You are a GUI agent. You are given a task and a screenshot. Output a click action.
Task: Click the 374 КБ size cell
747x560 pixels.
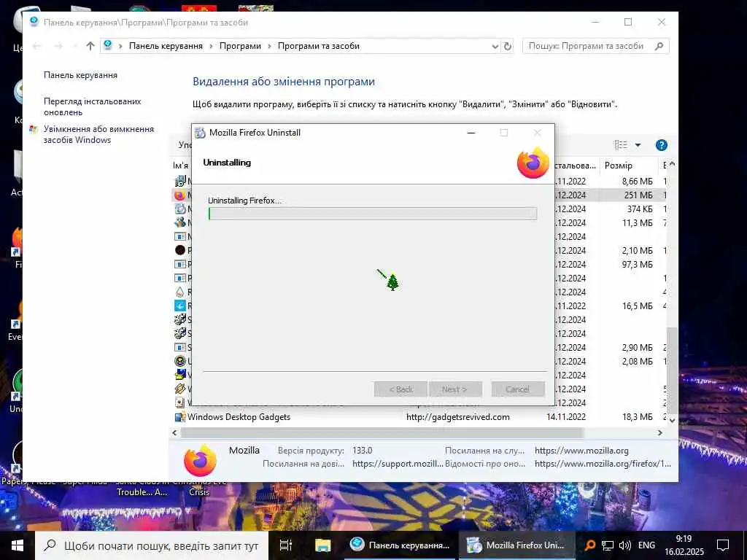tap(640, 209)
